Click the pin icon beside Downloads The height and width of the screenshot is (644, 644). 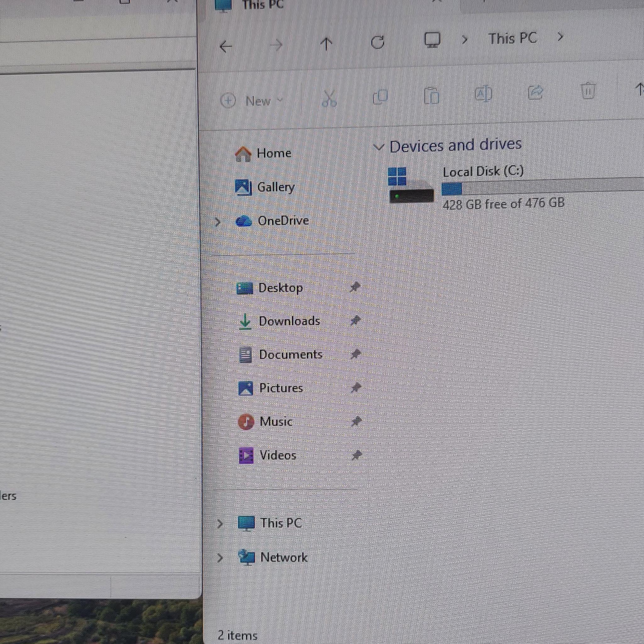click(355, 321)
